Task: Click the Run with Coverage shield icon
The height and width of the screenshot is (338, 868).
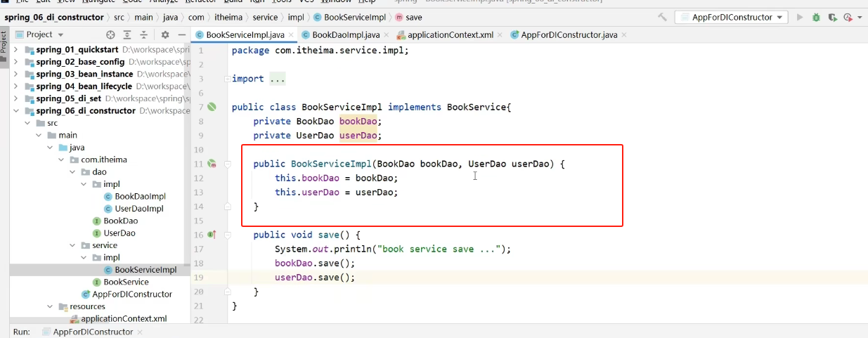Action: click(x=832, y=17)
